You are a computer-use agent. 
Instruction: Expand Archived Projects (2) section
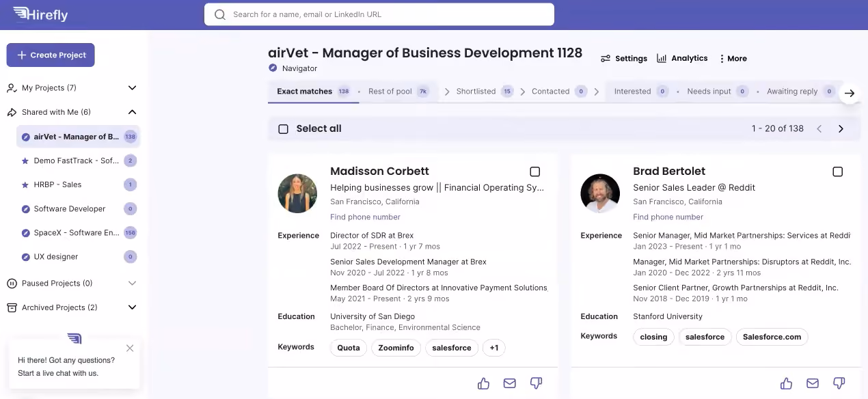(133, 307)
